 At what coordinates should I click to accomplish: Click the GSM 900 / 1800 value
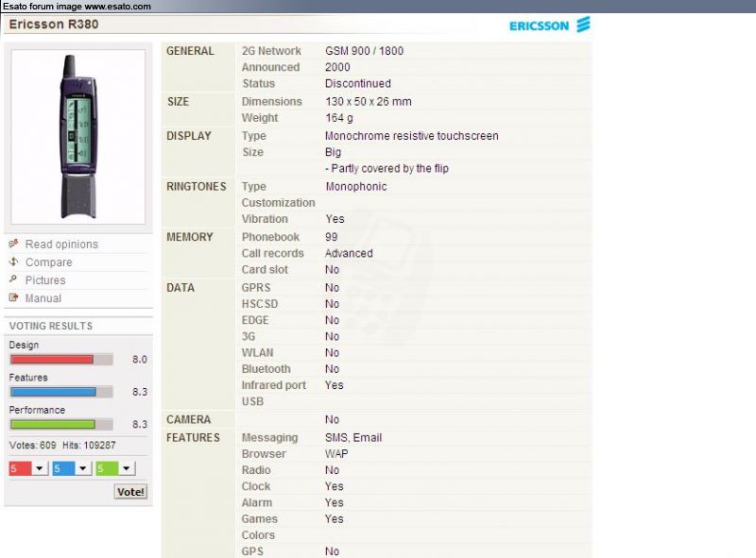point(364,51)
